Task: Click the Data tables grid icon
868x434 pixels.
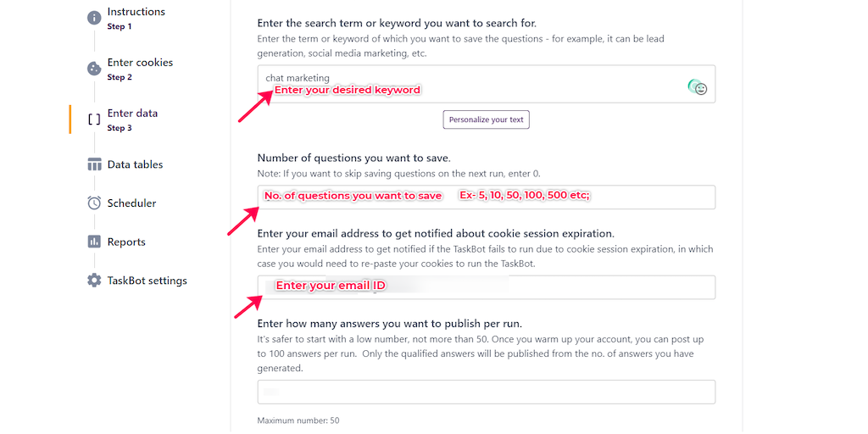Action: tap(94, 164)
